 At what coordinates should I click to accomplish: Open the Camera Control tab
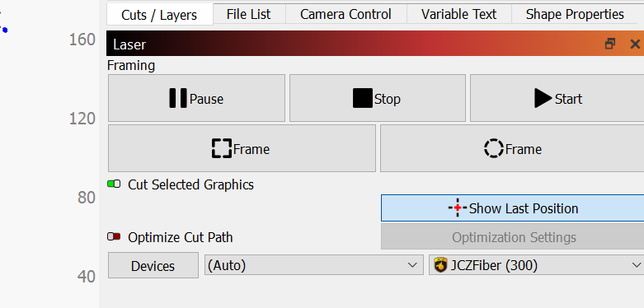pyautogui.click(x=346, y=14)
